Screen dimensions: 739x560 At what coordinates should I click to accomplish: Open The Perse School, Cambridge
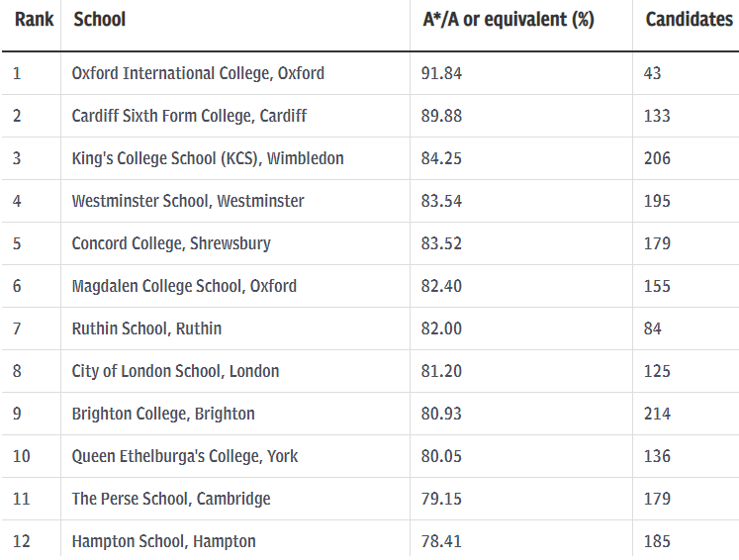[171, 499]
